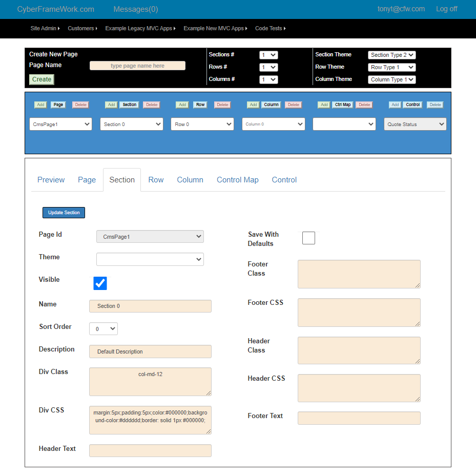Uncheck the Visible checkbox
Image resolution: width=476 pixels, height=476 pixels.
tap(100, 283)
